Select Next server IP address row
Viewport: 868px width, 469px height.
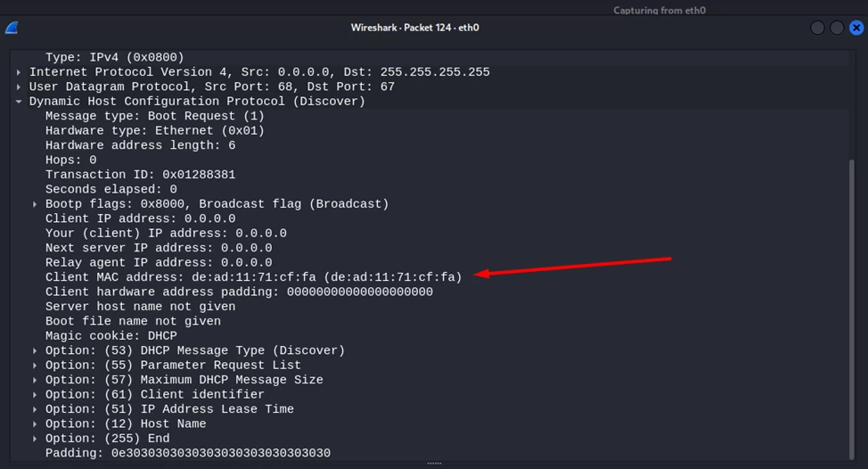coord(429,248)
